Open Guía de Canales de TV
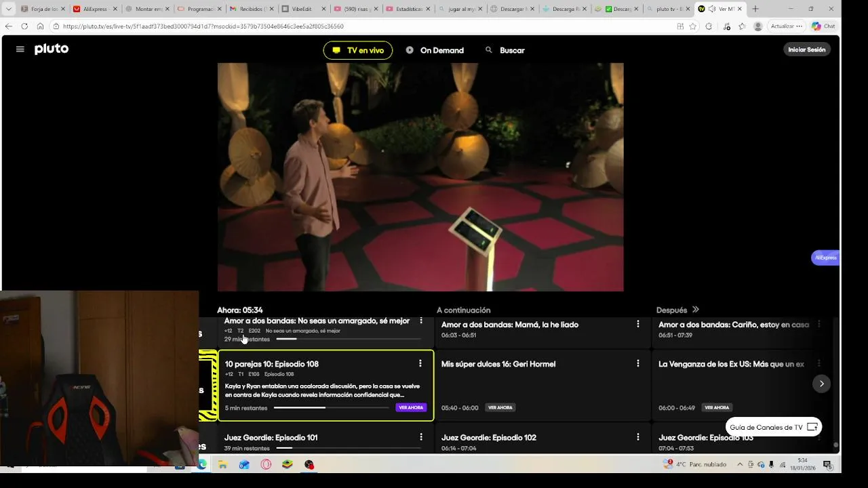The width and height of the screenshot is (868, 488). point(774,427)
